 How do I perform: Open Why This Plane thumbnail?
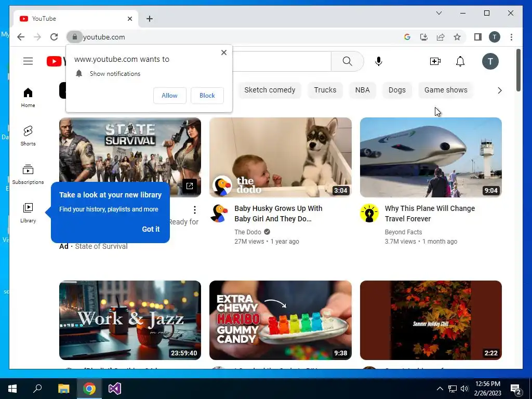click(431, 157)
